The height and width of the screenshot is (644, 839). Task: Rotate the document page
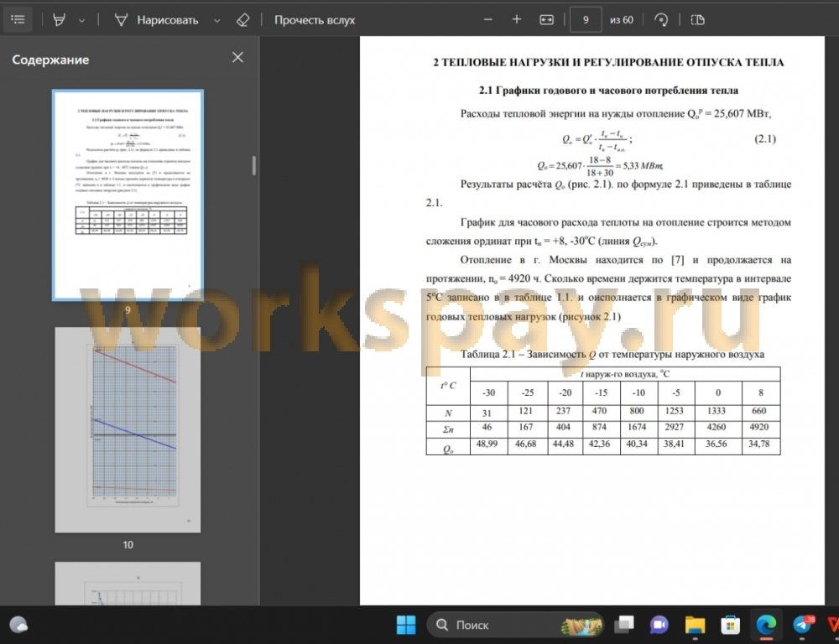661,20
